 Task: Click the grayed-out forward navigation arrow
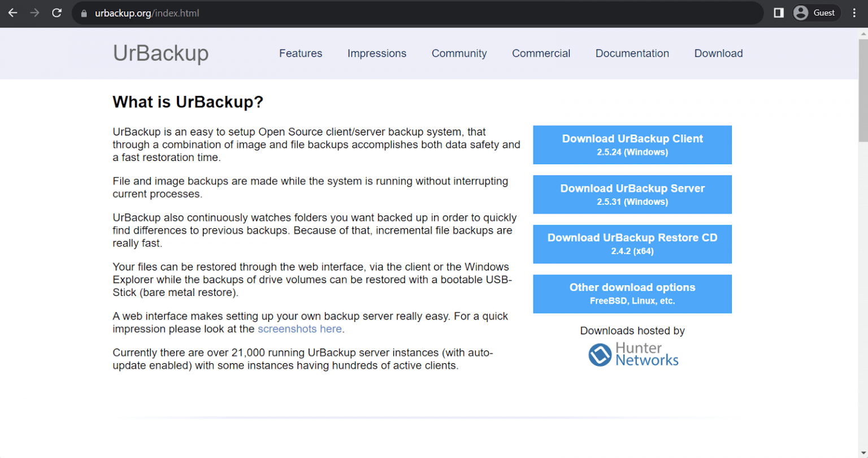pyautogui.click(x=34, y=12)
